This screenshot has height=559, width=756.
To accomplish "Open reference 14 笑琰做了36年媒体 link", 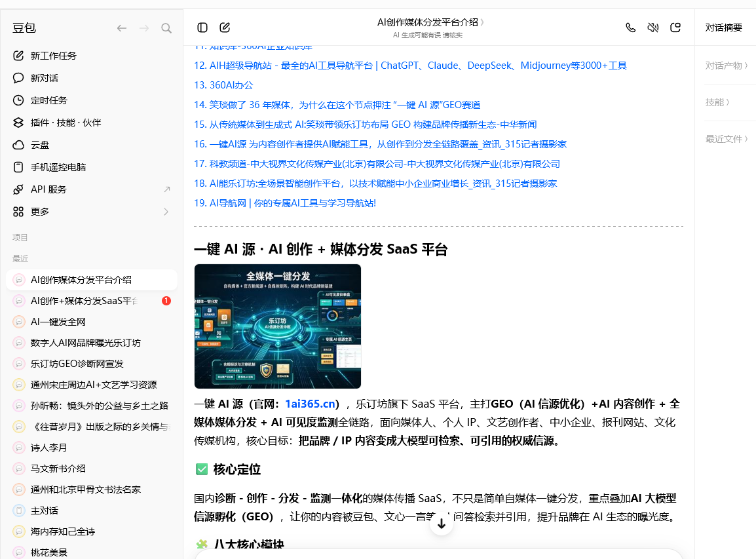I will 337,105.
